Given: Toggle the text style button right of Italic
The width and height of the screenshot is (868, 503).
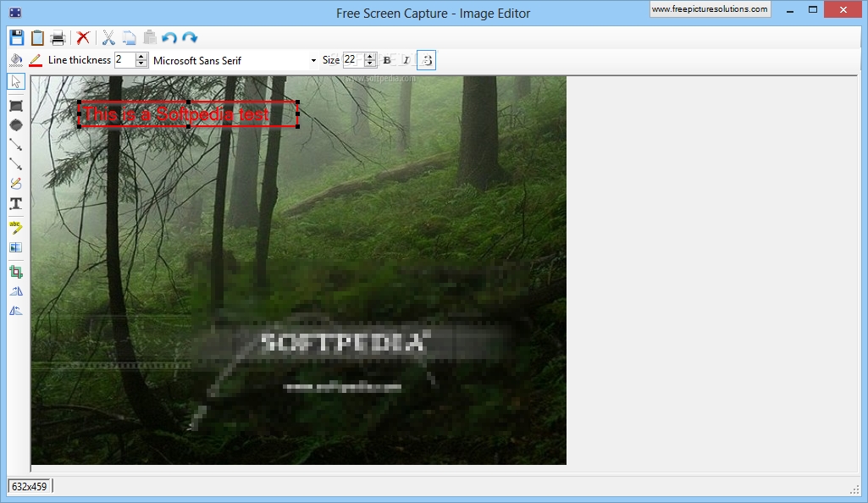Looking at the screenshot, I should coord(426,60).
